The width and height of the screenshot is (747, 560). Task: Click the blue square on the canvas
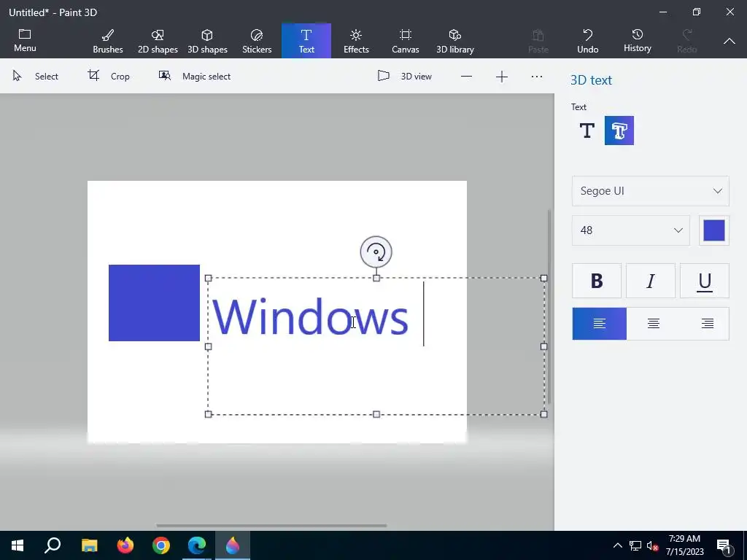(x=154, y=303)
